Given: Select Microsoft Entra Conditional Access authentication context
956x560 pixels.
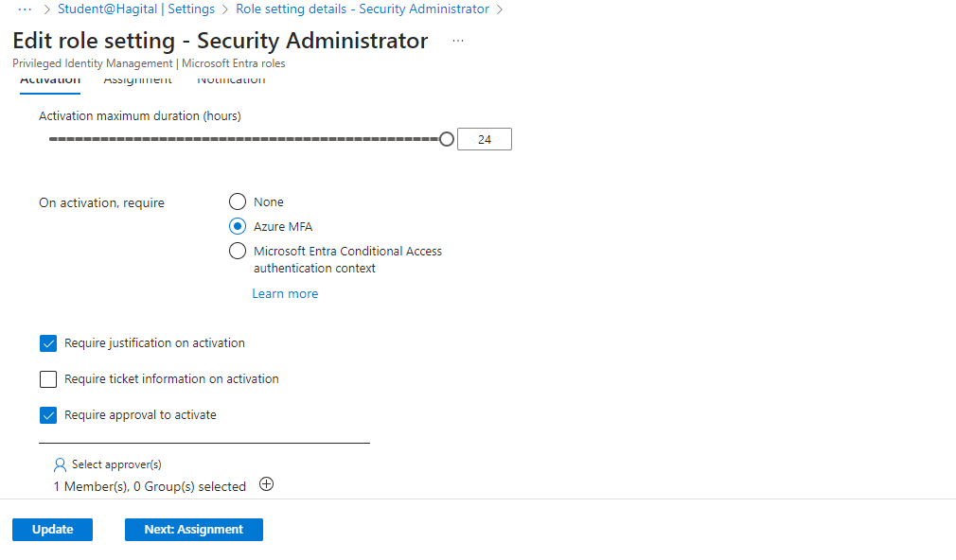Looking at the screenshot, I should pos(239,252).
